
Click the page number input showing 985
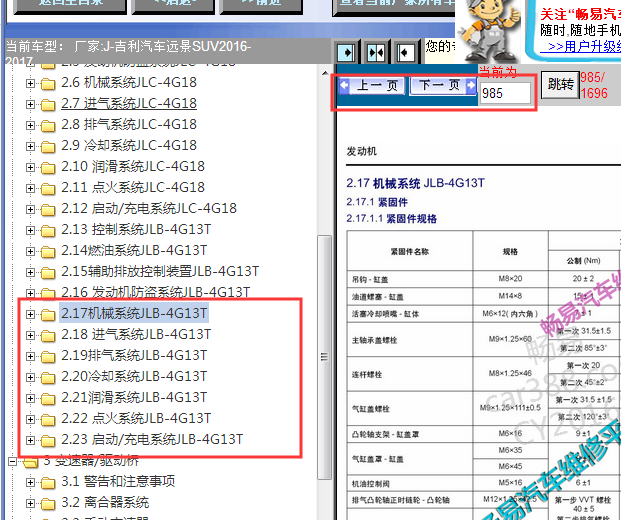(x=505, y=93)
